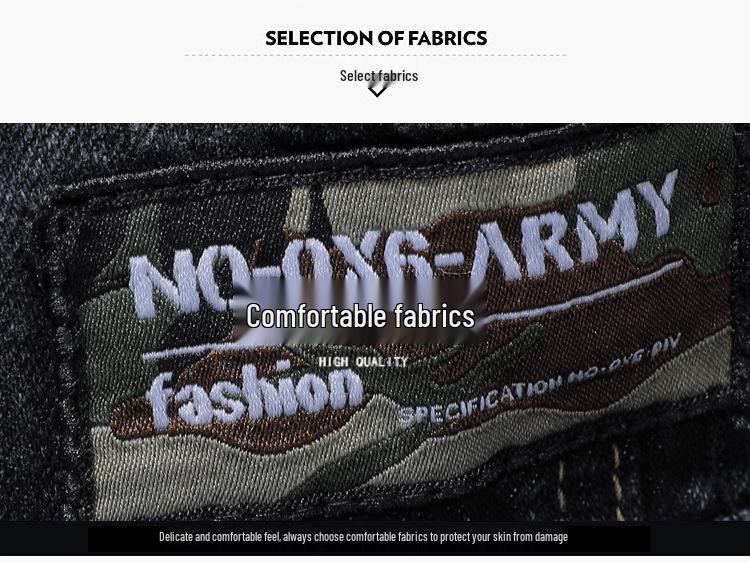Click the embroidered 'NO' letters on label
The image size is (750, 563).
point(178,283)
